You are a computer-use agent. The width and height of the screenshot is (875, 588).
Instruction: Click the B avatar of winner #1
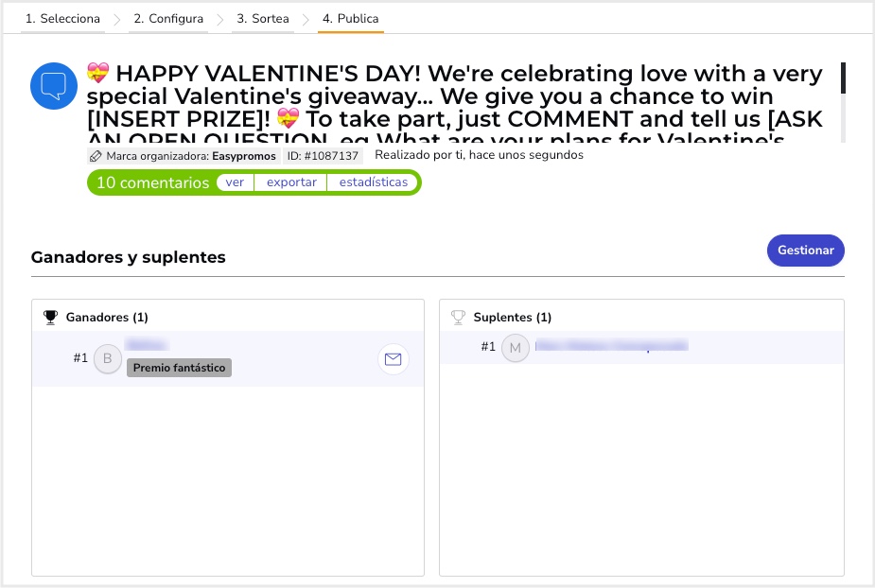tap(108, 358)
